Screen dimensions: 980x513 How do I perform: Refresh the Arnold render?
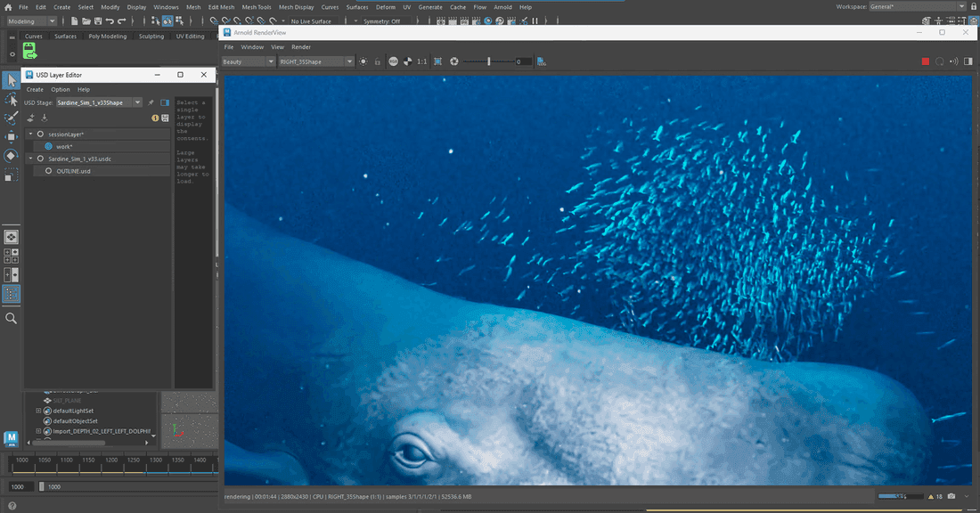point(939,61)
